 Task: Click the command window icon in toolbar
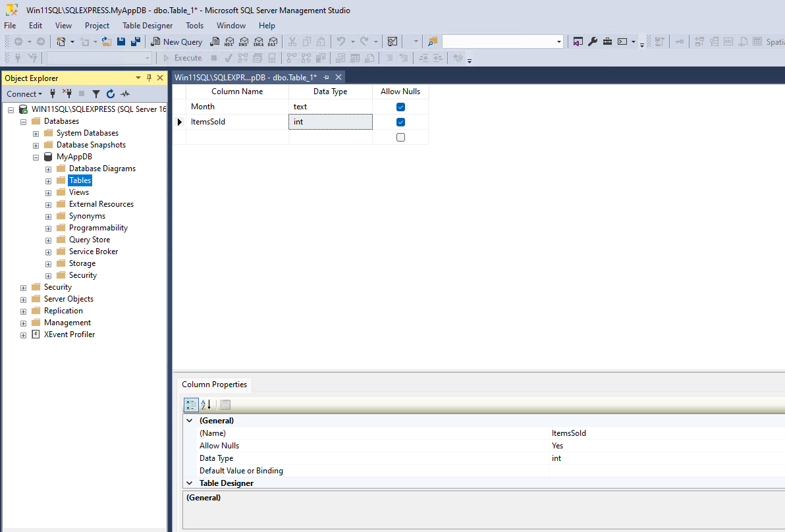tap(622, 41)
